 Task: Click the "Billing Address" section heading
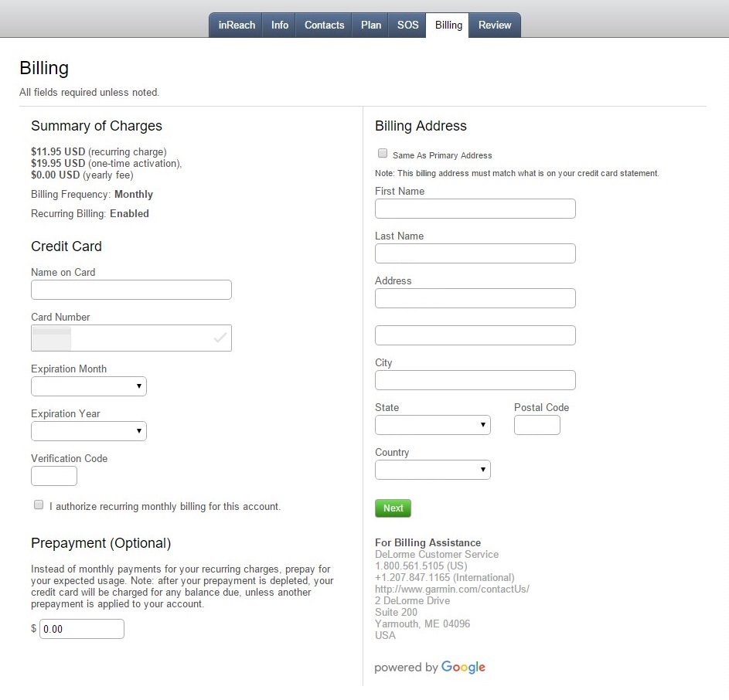coord(421,126)
